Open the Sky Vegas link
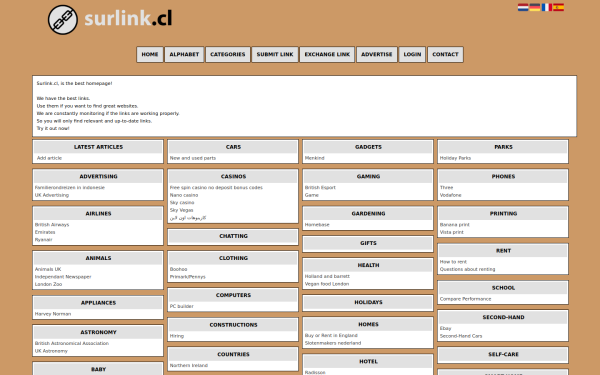The height and width of the screenshot is (375, 600). [x=181, y=210]
